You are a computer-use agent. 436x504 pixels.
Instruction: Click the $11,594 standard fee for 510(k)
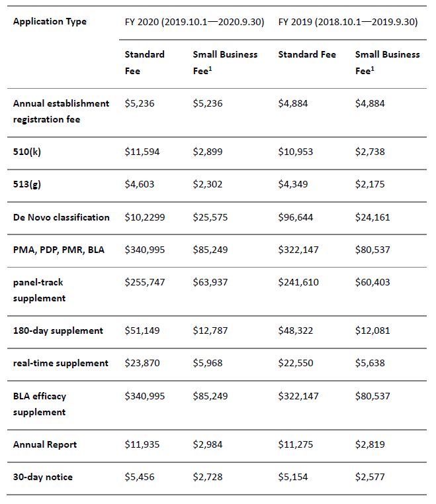tap(142, 152)
